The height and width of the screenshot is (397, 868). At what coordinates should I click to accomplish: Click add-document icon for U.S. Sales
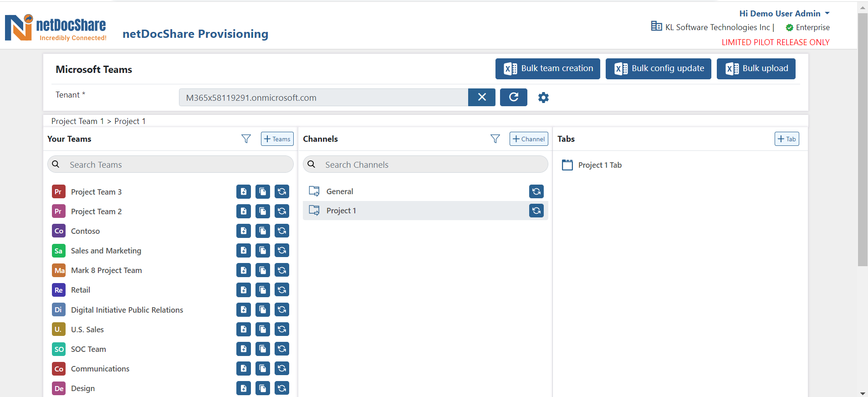pyautogui.click(x=244, y=329)
